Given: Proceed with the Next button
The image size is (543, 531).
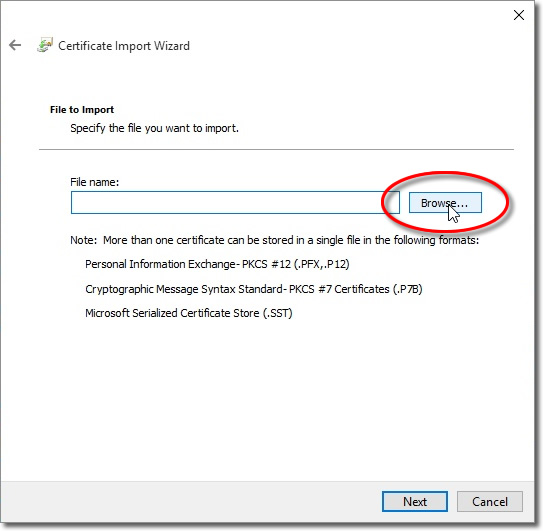Looking at the screenshot, I should [415, 501].
